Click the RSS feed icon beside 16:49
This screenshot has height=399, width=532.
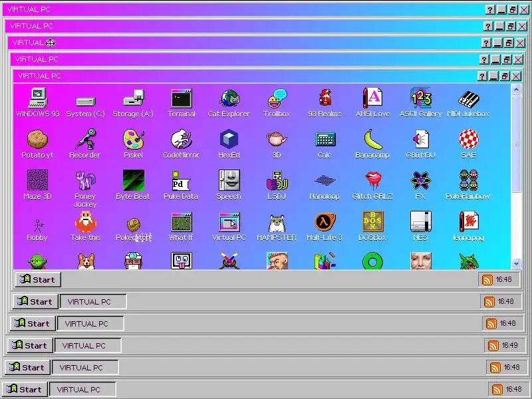click(x=493, y=345)
